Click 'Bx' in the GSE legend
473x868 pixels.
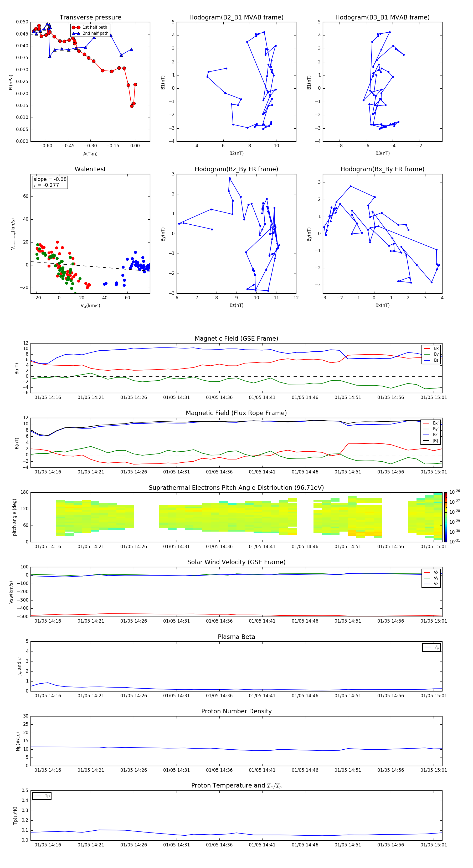[x=431, y=349]
